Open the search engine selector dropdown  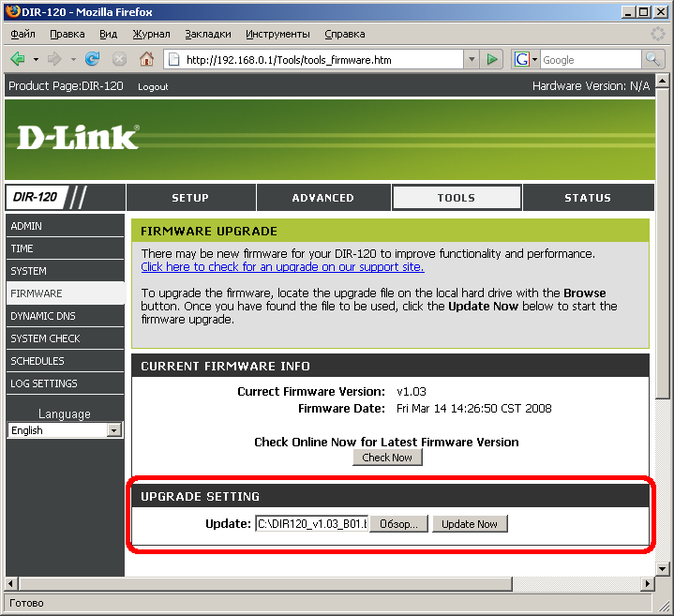click(x=534, y=59)
